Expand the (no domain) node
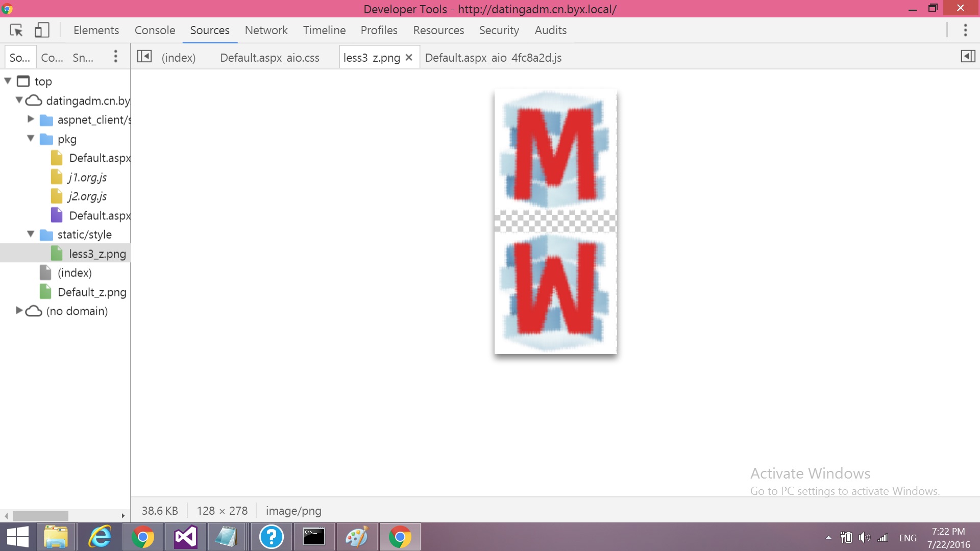Image resolution: width=980 pixels, height=551 pixels. coord(18,311)
